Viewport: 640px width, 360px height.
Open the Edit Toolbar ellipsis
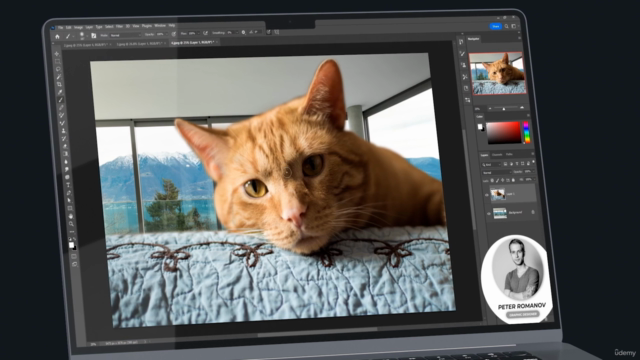[x=72, y=231]
